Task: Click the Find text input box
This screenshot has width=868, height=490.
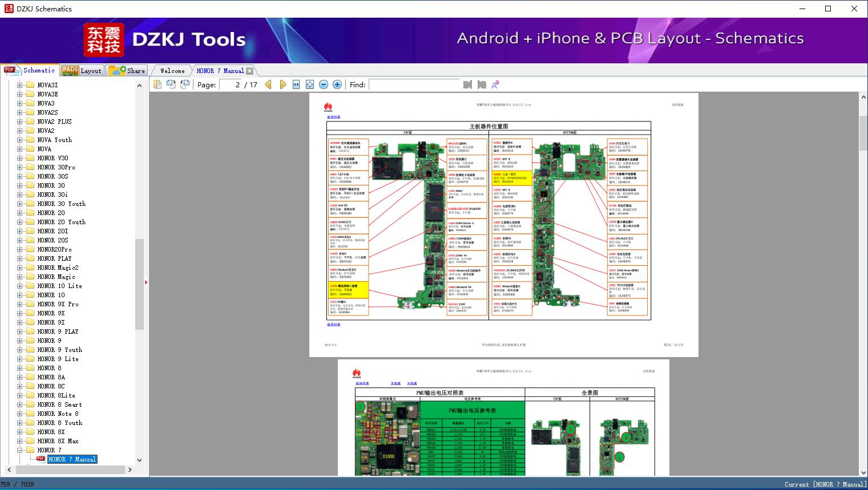Action: [414, 84]
